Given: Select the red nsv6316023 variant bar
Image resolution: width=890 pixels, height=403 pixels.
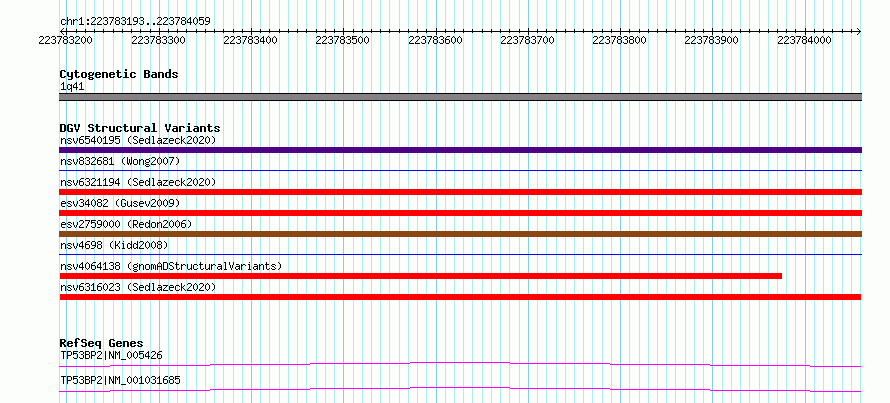Looking at the screenshot, I should (x=460, y=297).
